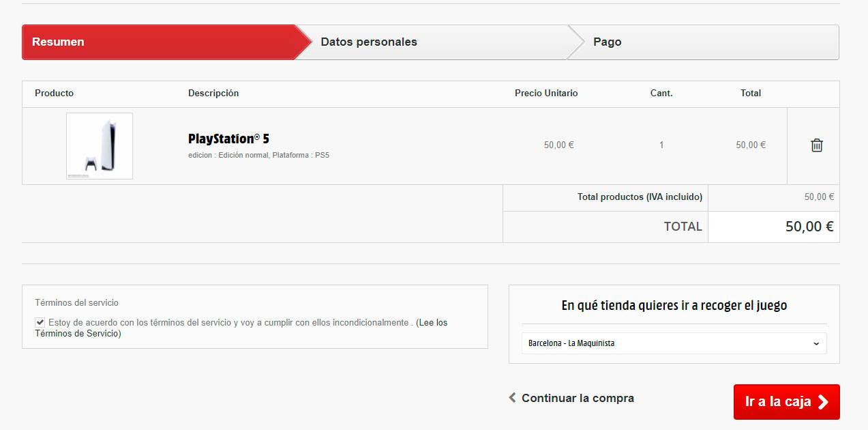
Task: Click the row total 50,00 € for PlayStation 5
Action: point(751,145)
